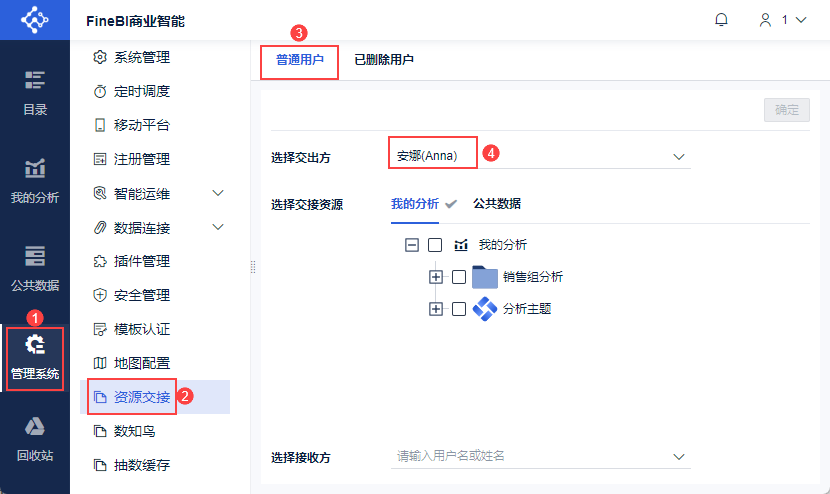
Task: Collapse the 我的分析 root tree node
Action: 411,245
